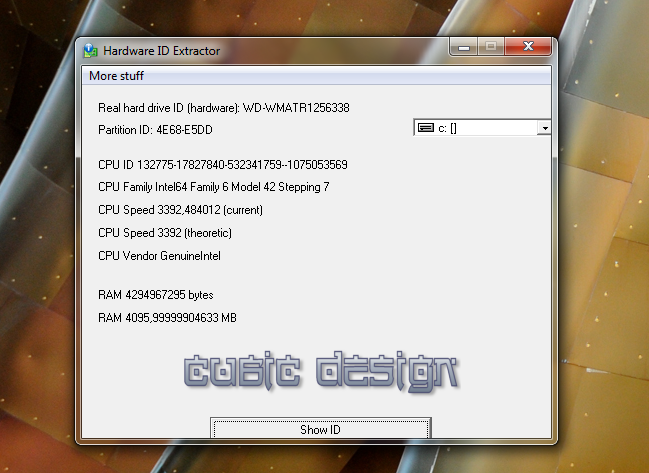Select the c: [] drive combo box
This screenshot has width=649, height=473.
(x=482, y=128)
